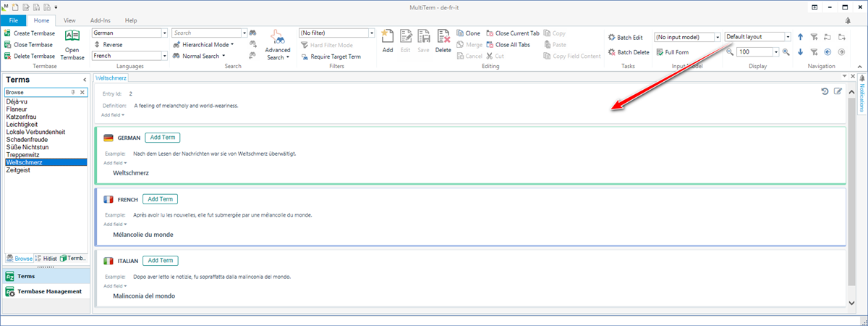Screen dimensions: 868x326
Task: Pin the Terms browse panel
Action: pyautogui.click(x=73, y=92)
